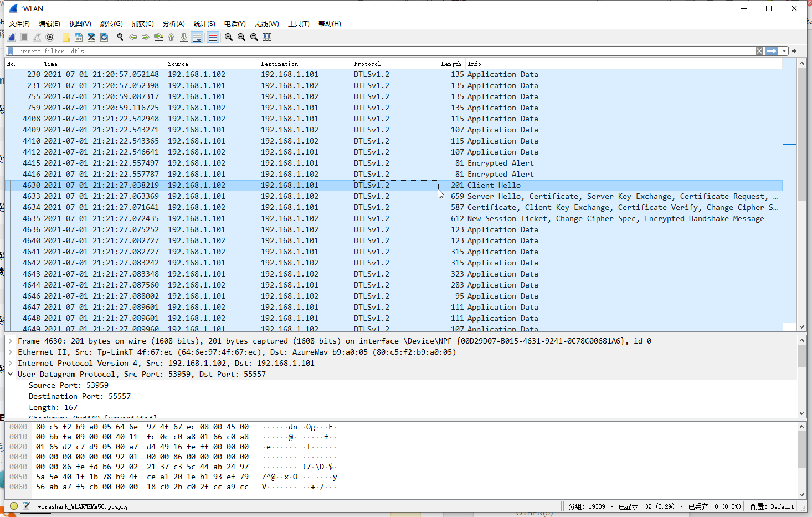Viewport: 812px width, 517px height.
Task: Open the 无线(W) menu
Action: (x=267, y=23)
